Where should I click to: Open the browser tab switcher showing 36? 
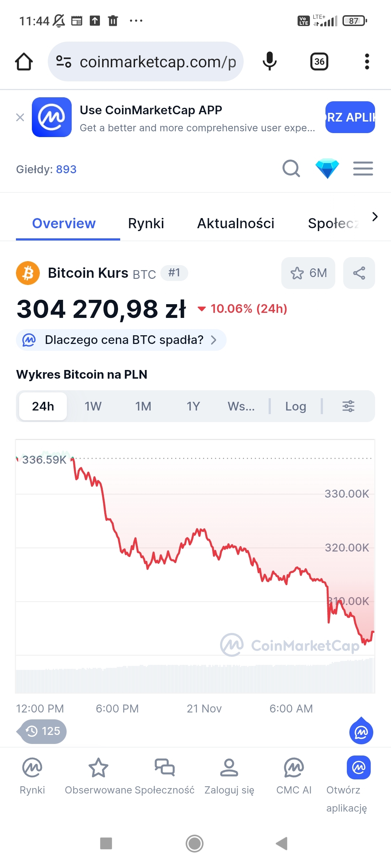[x=319, y=61]
